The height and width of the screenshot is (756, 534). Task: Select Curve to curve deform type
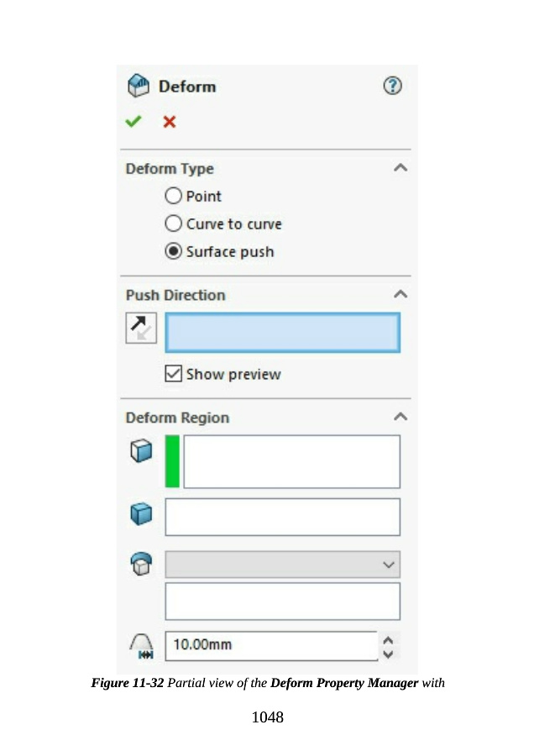pos(173,223)
